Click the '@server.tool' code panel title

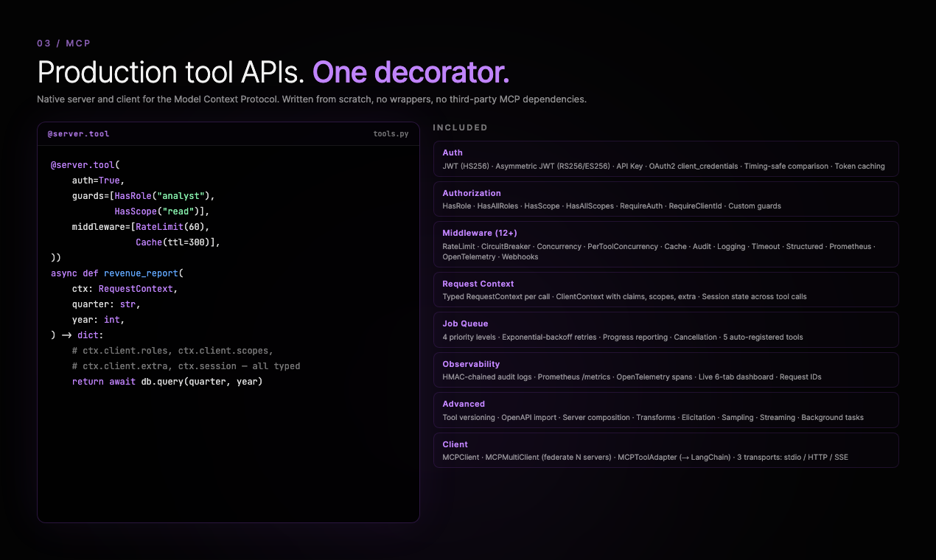pos(79,134)
